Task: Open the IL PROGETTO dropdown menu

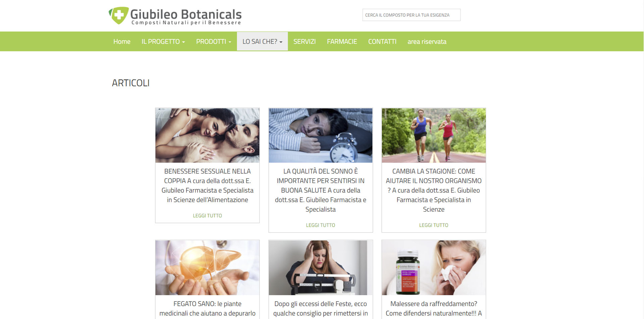Action: (x=163, y=42)
